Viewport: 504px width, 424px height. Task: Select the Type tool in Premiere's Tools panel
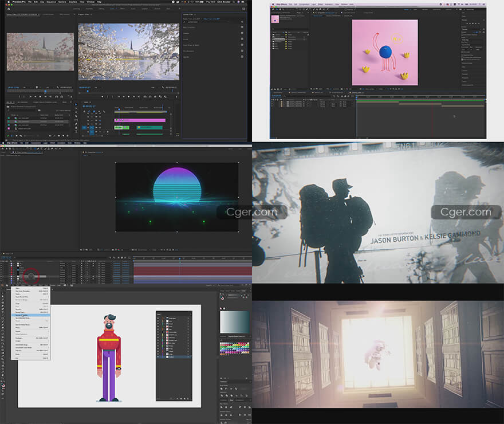[x=76, y=132]
